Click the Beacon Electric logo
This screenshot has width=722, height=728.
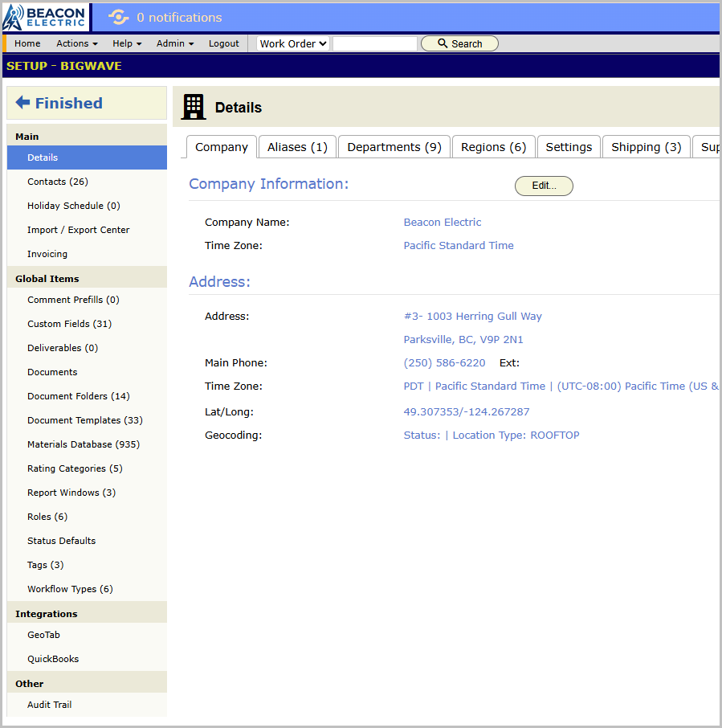click(44, 17)
